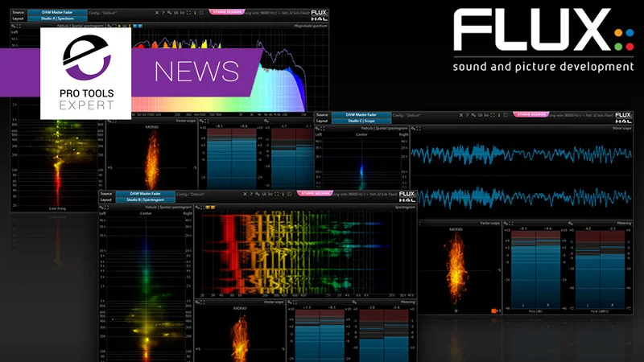The width and height of the screenshot is (644, 362).
Task: Click the FLUX HAL logo in Studio C window
Action: 623,117
